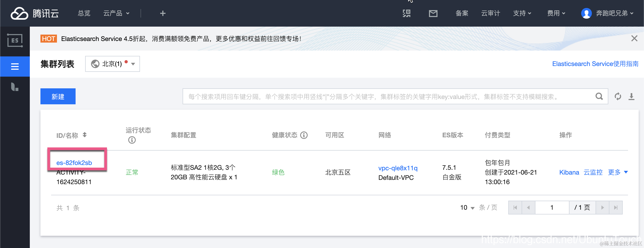Download the cluster list

tap(631, 96)
